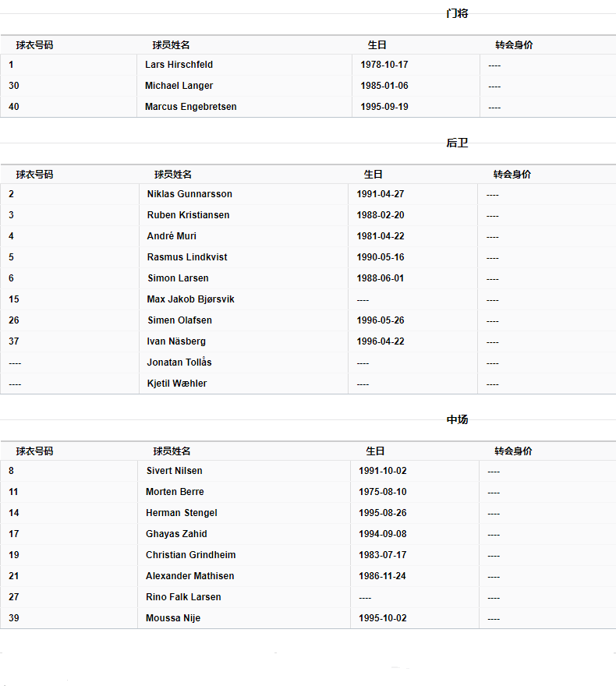Click Rasmus Lindkvist name
This screenshot has height=686, width=616.
pyautogui.click(x=187, y=257)
